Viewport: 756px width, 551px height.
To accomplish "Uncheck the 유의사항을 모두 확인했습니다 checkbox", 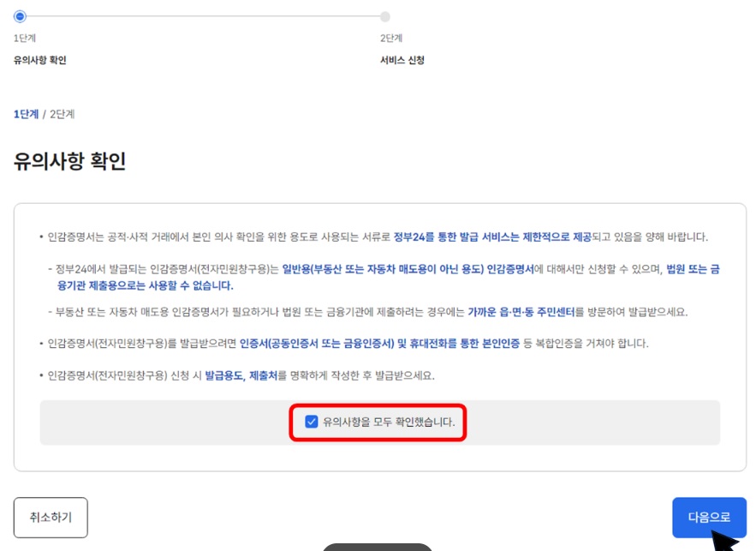I will 312,422.
